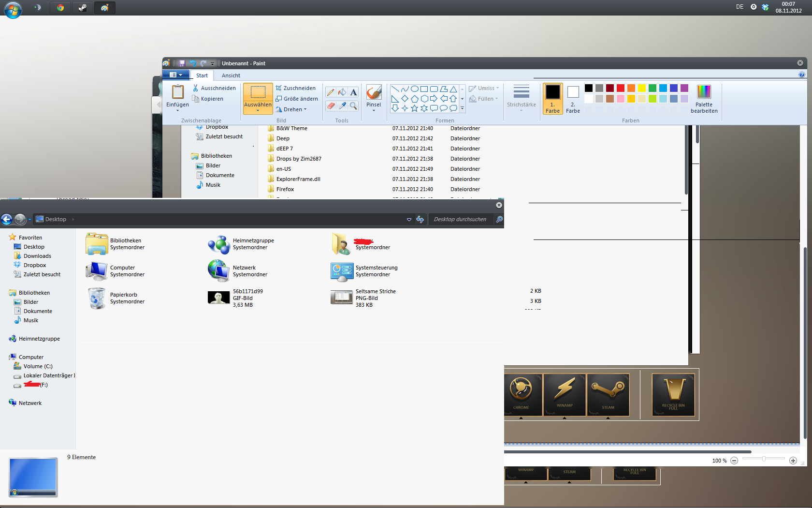Expand the Drehen rotate dropdown
The image size is (812, 508).
pos(291,109)
